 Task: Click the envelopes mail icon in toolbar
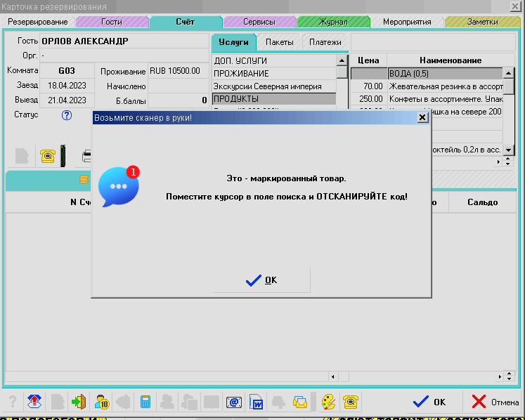click(301, 402)
